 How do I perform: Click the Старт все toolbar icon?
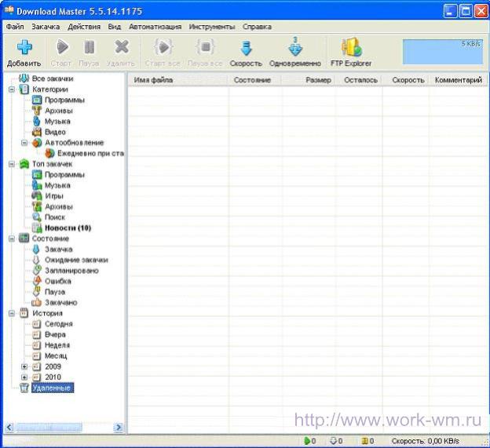click(163, 47)
